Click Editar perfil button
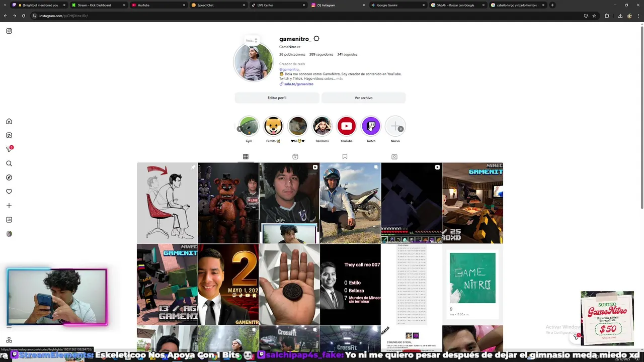 277,98
